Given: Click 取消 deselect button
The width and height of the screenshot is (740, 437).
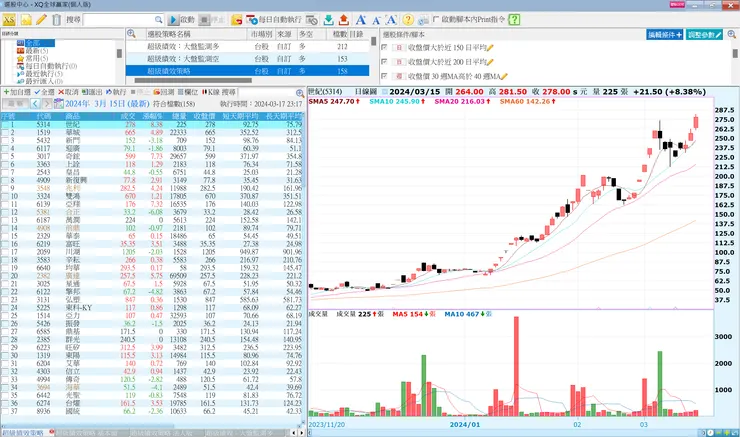Looking at the screenshot, I should (x=68, y=92).
